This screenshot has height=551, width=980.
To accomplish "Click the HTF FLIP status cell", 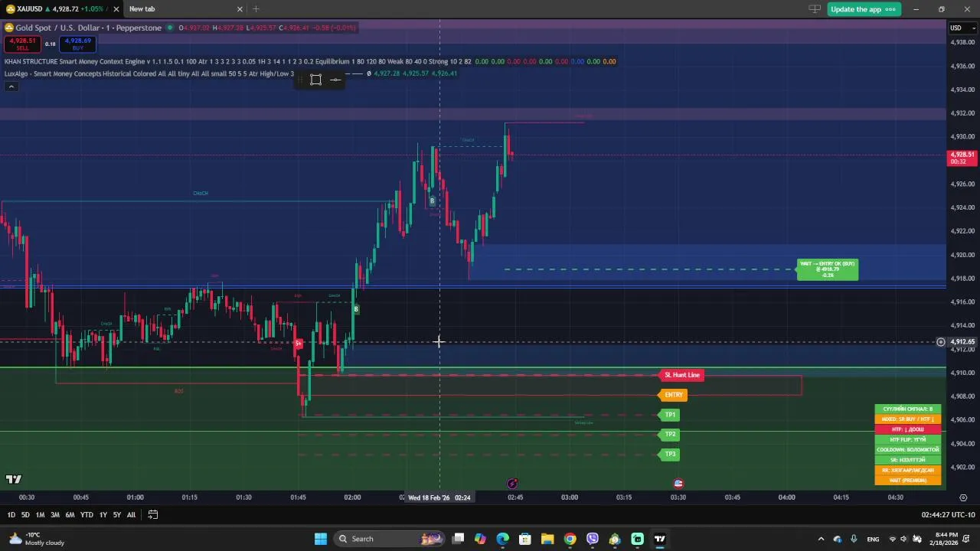I will click(908, 440).
